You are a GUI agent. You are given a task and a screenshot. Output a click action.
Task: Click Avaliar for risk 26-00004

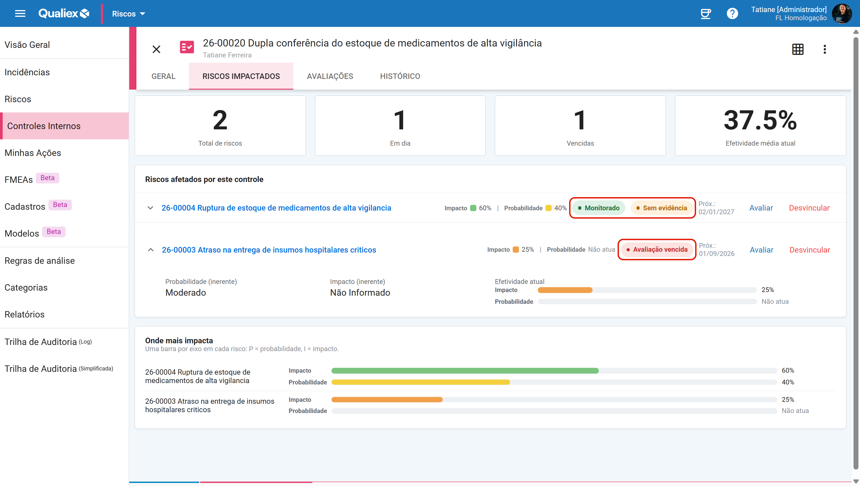[761, 208]
